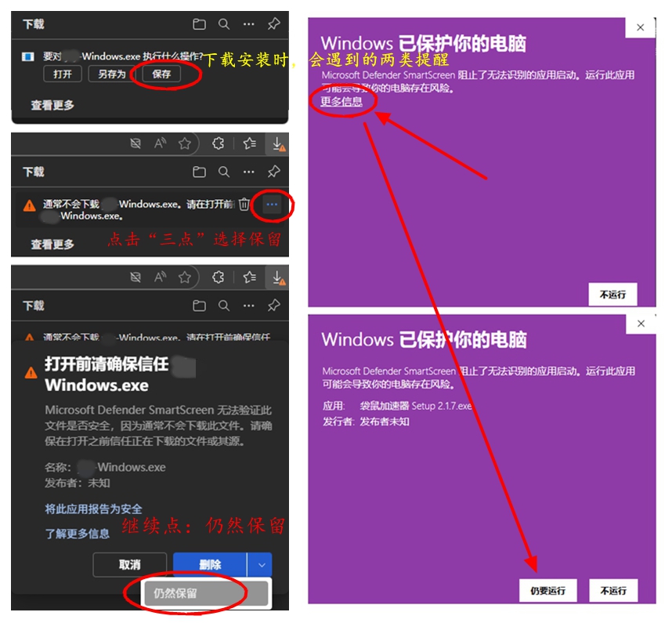The width and height of the screenshot is (672, 623).
Task: Click 保存 to save the Windows.exe download
Action: pos(161,74)
